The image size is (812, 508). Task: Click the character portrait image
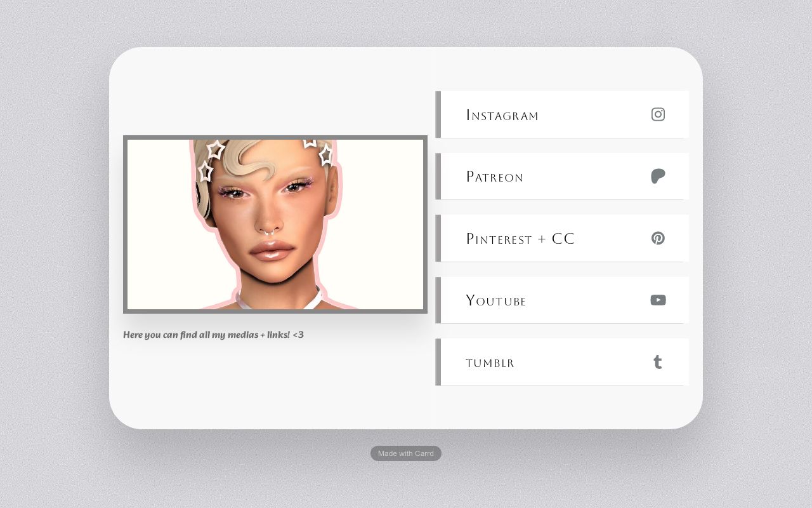pyautogui.click(x=275, y=224)
